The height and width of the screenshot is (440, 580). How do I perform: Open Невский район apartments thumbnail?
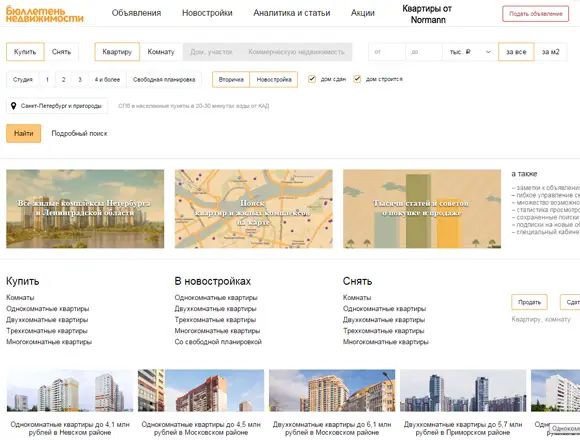(x=70, y=390)
